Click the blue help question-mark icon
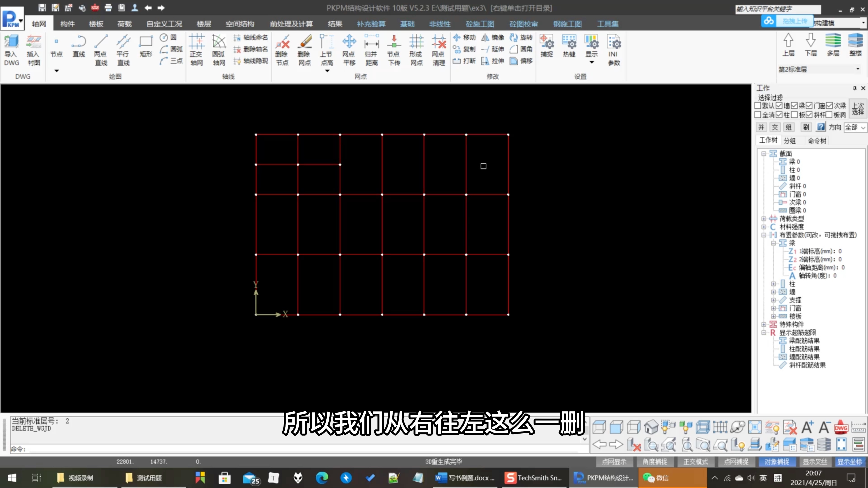 click(x=821, y=127)
